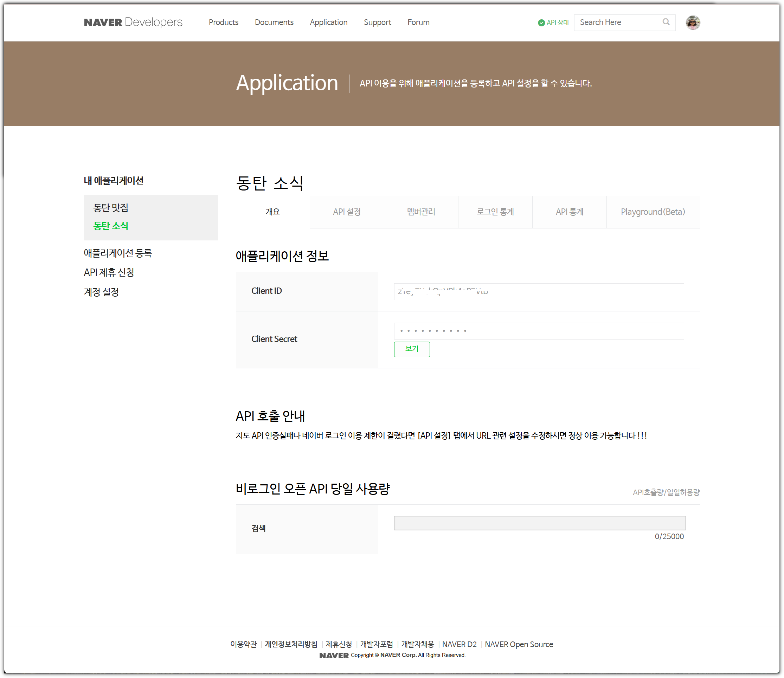Viewport: 784px width, 678px height.
Task: Open the user profile avatar
Action: tap(693, 22)
